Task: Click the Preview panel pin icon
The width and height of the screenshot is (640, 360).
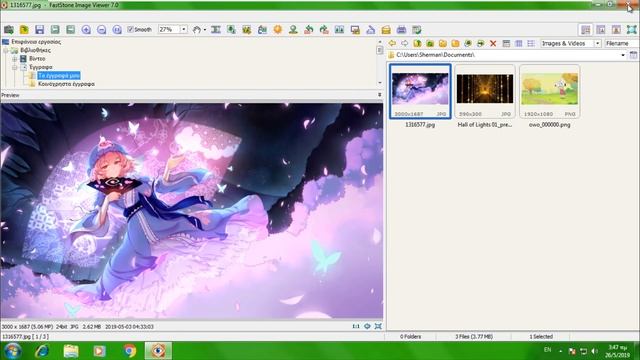Action: [x=380, y=95]
